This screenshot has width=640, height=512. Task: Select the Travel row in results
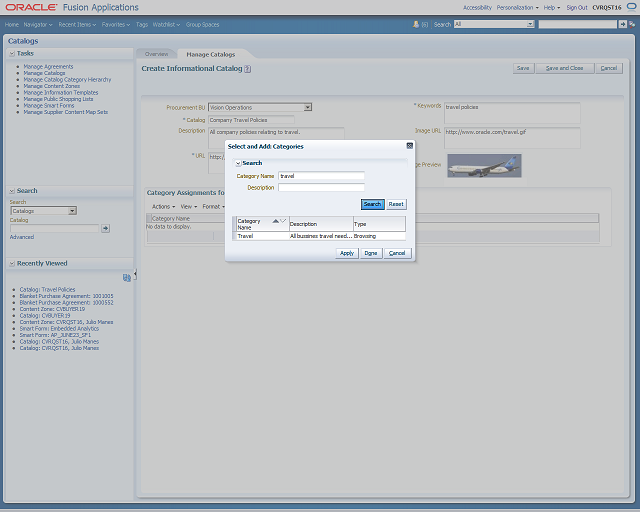tap(319, 236)
